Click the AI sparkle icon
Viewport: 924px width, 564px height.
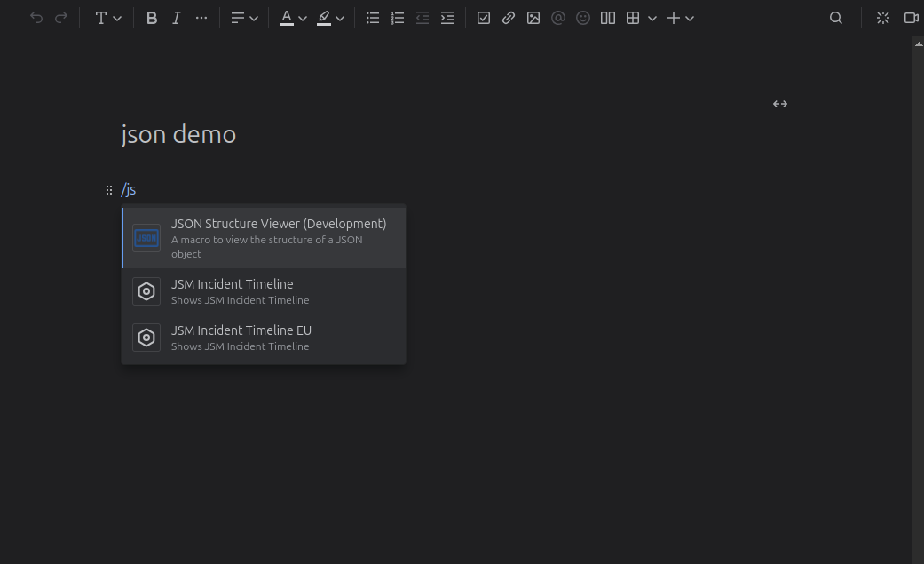click(x=883, y=18)
